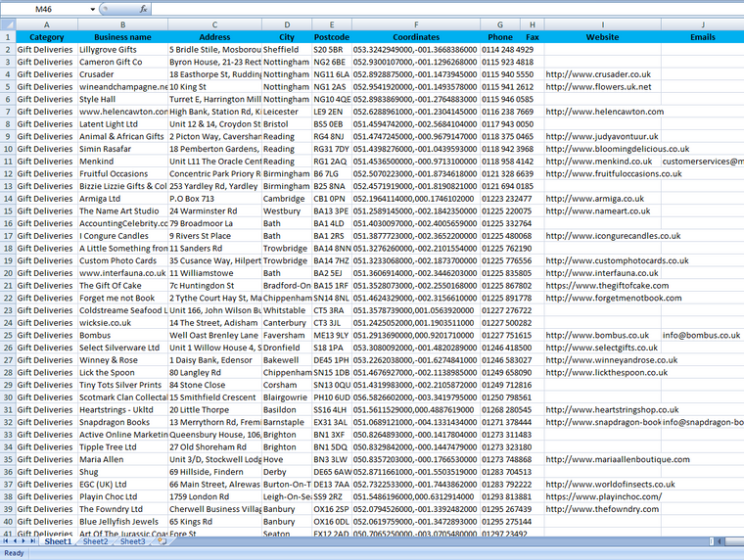Select the Armiga Ltd cell
The width and height of the screenshot is (744, 560).
coord(122,199)
